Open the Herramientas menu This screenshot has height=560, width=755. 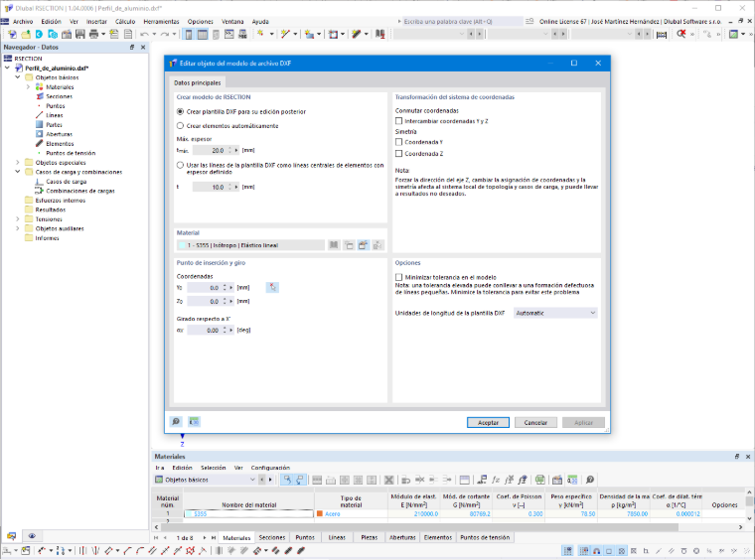click(x=161, y=22)
